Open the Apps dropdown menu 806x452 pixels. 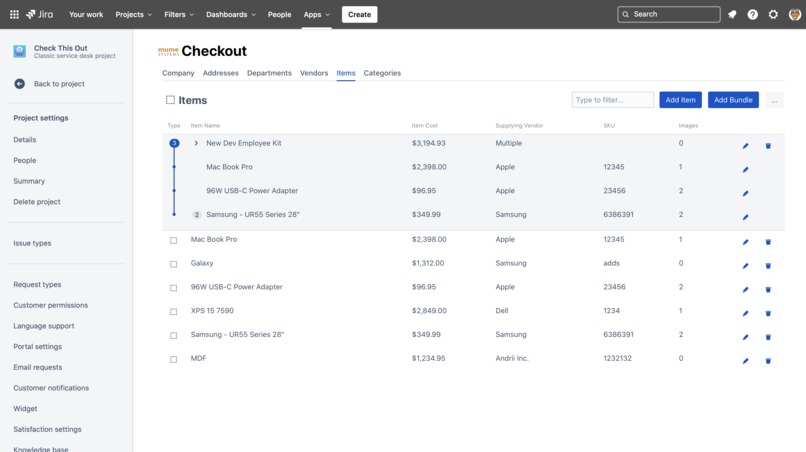point(317,14)
